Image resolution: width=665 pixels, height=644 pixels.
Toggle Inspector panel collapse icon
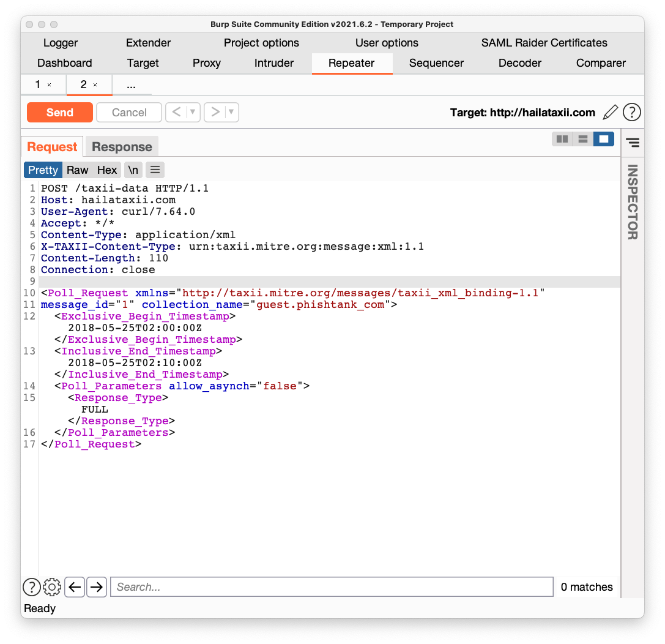click(x=633, y=143)
